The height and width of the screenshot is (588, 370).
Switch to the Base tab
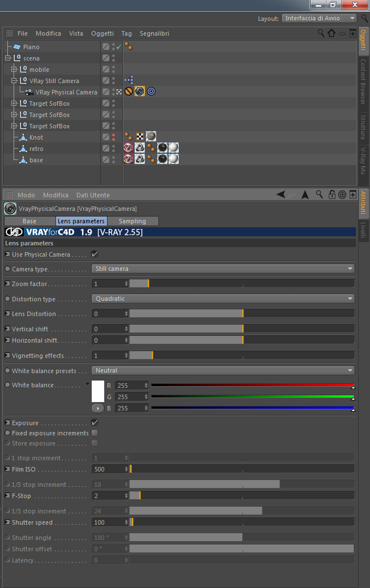click(x=29, y=221)
